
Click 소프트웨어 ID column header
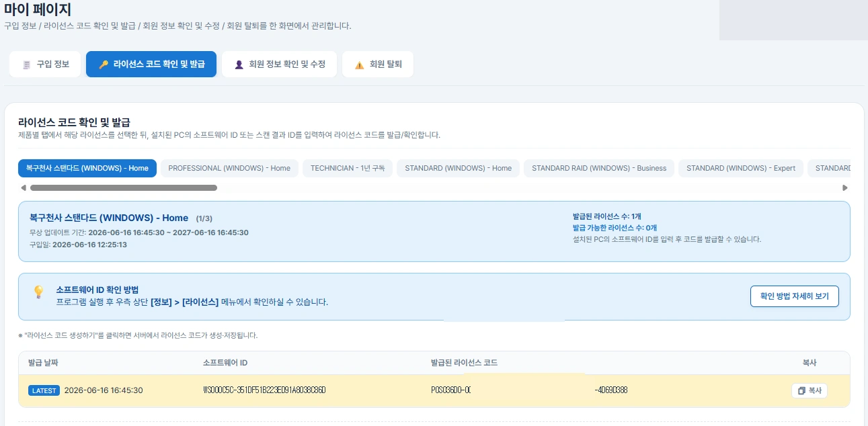click(225, 363)
